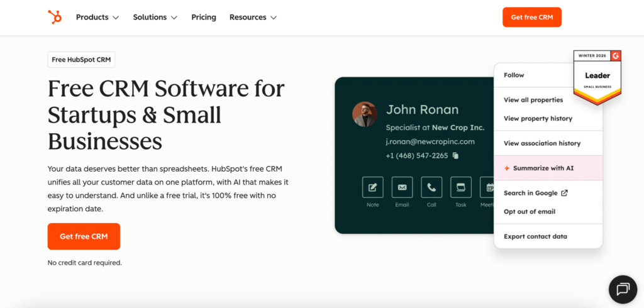Click John Ronan's profile photo

[x=365, y=114]
